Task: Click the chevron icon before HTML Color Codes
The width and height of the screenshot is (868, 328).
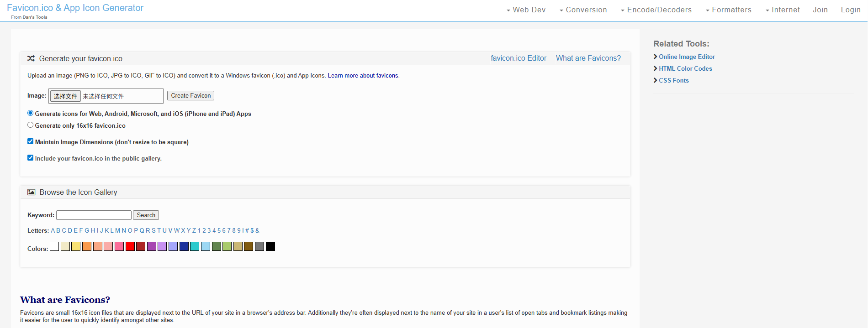Action: pos(656,68)
